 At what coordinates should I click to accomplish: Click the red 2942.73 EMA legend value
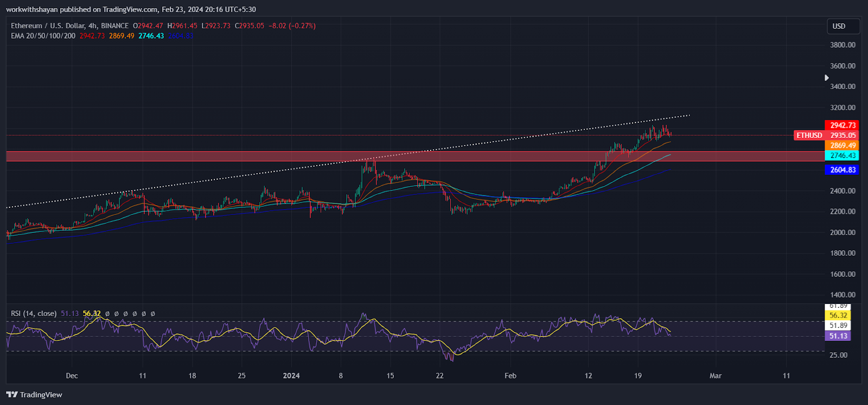(92, 36)
